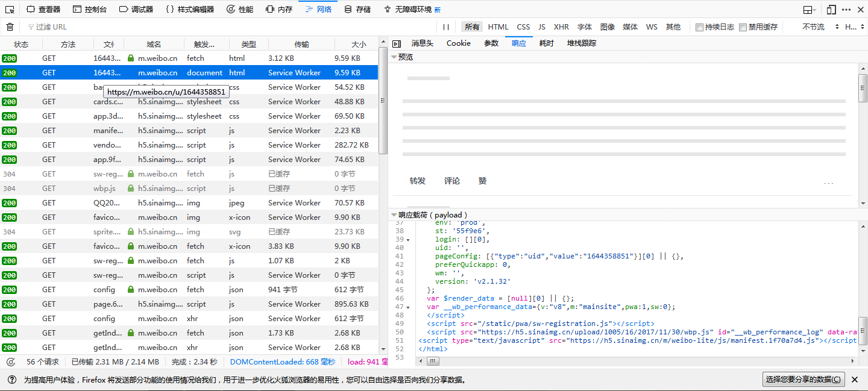
Task: Open the Cookie details tab
Action: click(x=459, y=43)
